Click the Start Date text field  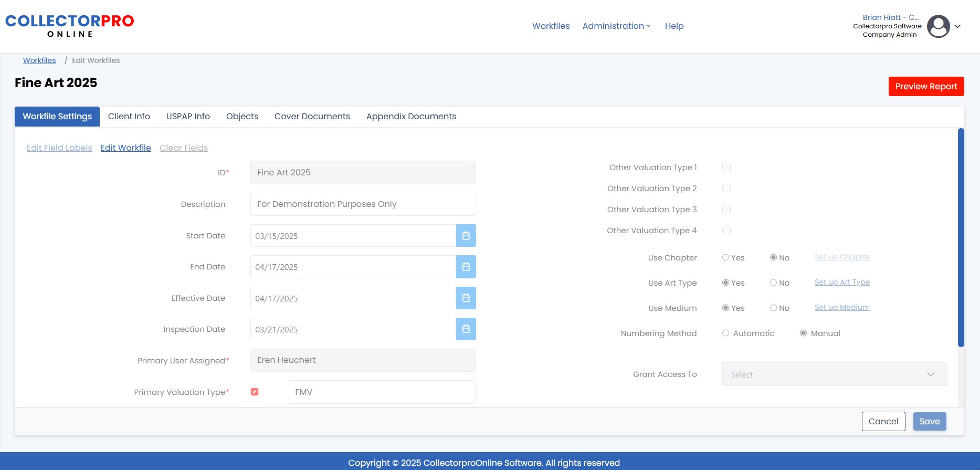pos(353,236)
